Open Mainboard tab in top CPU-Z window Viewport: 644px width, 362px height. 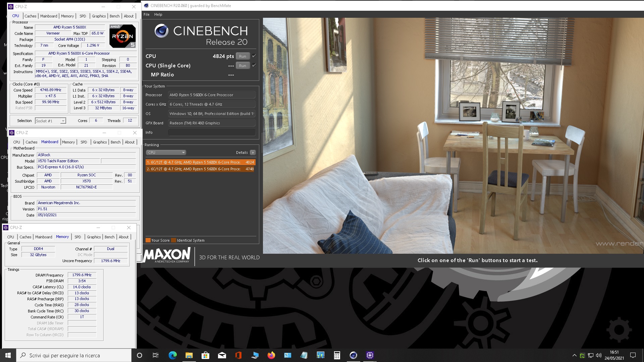(49, 16)
